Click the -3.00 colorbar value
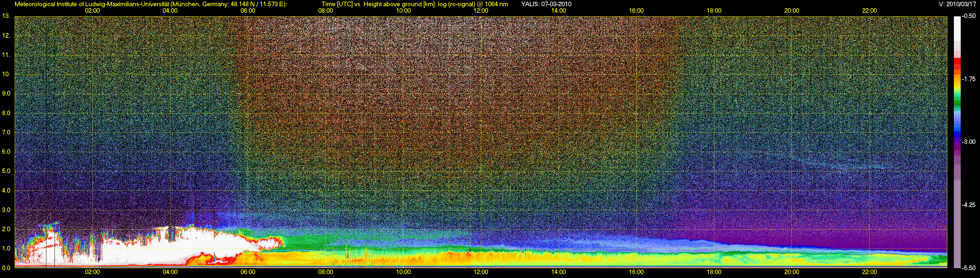The image size is (980, 278). tap(969, 142)
